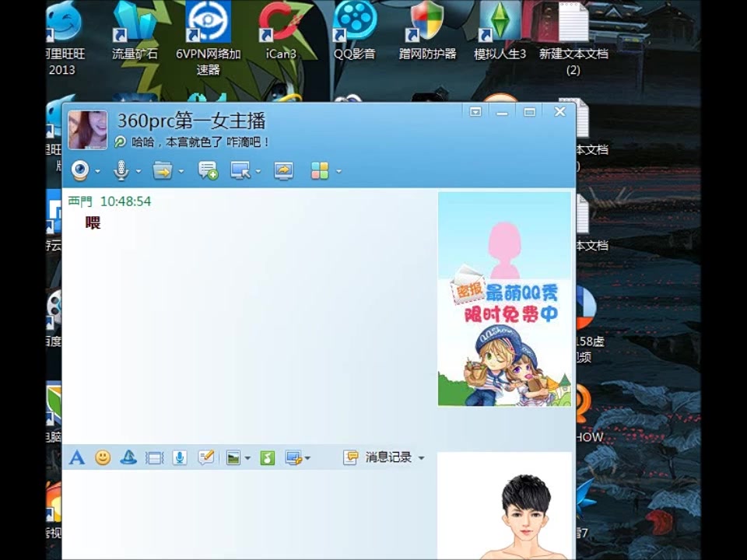Insert an image using the picture icon
Image resolution: width=747 pixels, height=560 pixels.
tap(235, 457)
